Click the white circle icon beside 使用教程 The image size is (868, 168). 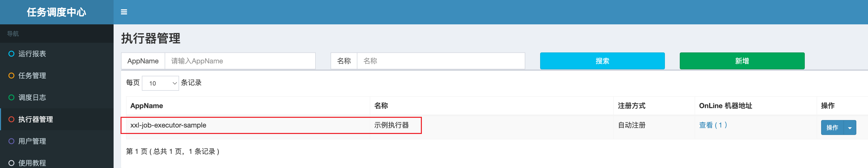point(11,163)
